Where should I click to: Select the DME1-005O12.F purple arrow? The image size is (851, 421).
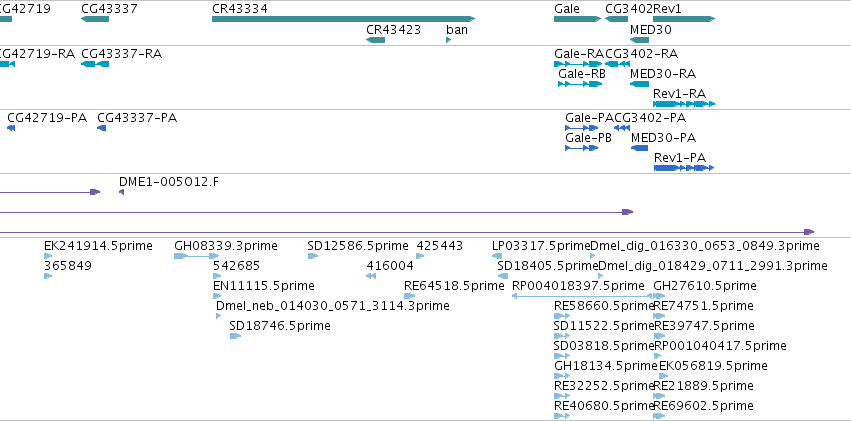click(x=122, y=192)
